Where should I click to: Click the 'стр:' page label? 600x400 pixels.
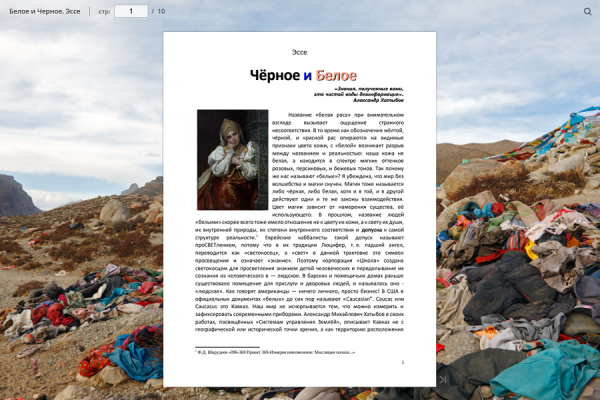click(x=104, y=11)
